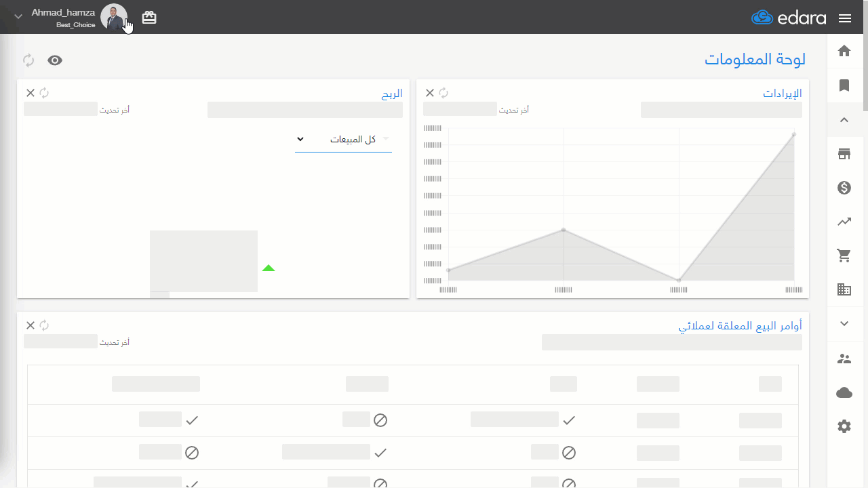The image size is (868, 488).
Task: Open the كل المبيعات dropdown
Action: 343,139
